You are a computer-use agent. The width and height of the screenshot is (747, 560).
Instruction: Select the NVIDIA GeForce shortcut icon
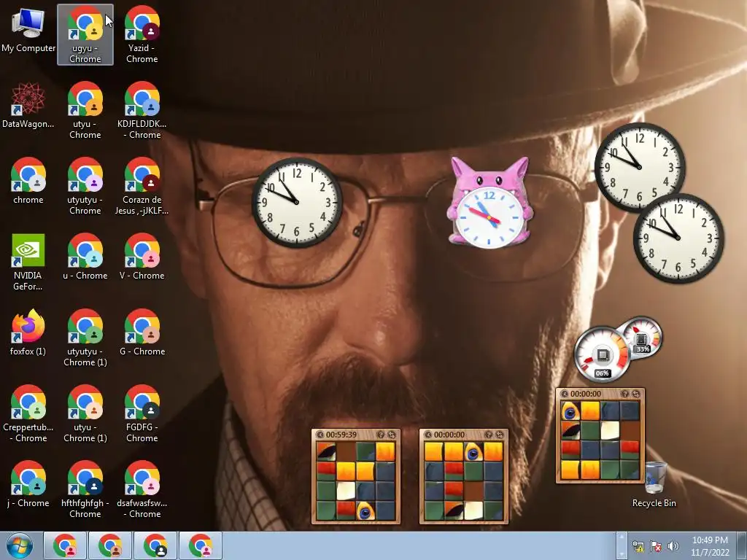28,262
